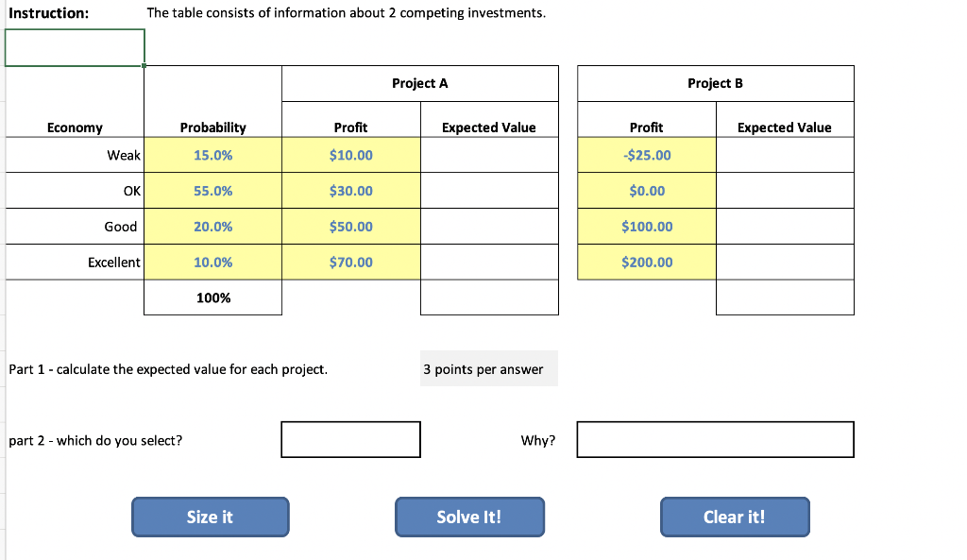Select the Project B total Expected Value cell
Image resolution: width=967 pixels, height=560 pixels.
[x=785, y=297]
